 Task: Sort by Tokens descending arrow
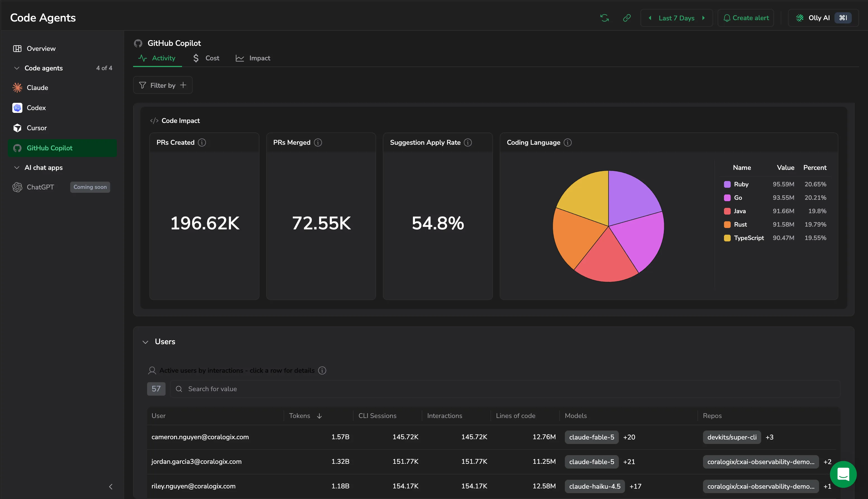click(319, 416)
